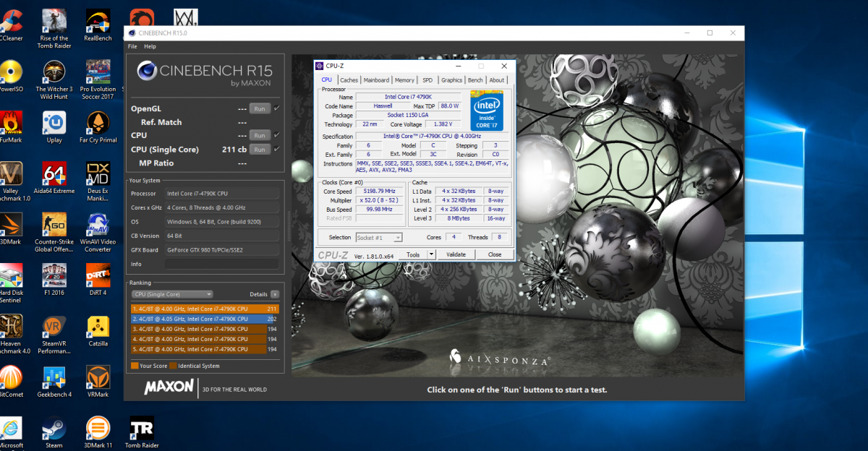868x451 pixels.
Task: Launch the DiRT 4 desktop icon
Action: 98,278
